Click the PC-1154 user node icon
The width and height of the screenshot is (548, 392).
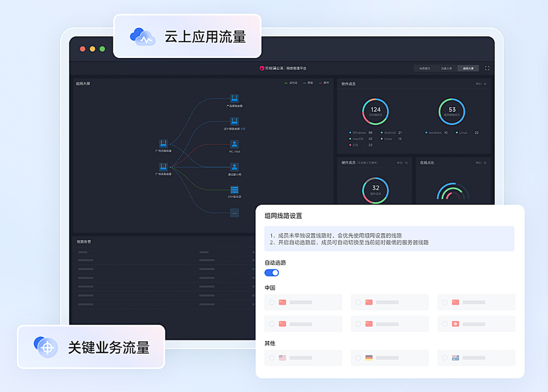[234, 144]
